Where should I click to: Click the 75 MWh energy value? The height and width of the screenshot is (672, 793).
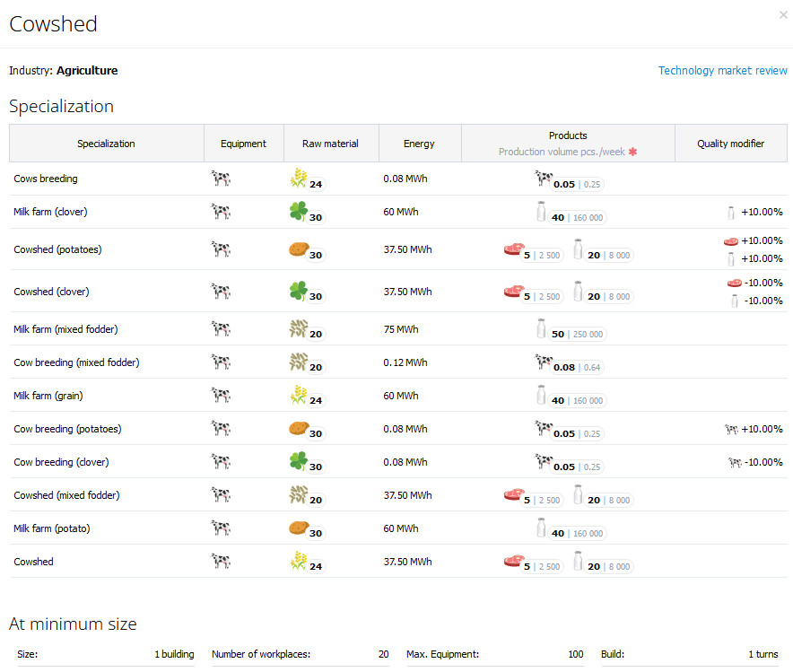point(401,329)
